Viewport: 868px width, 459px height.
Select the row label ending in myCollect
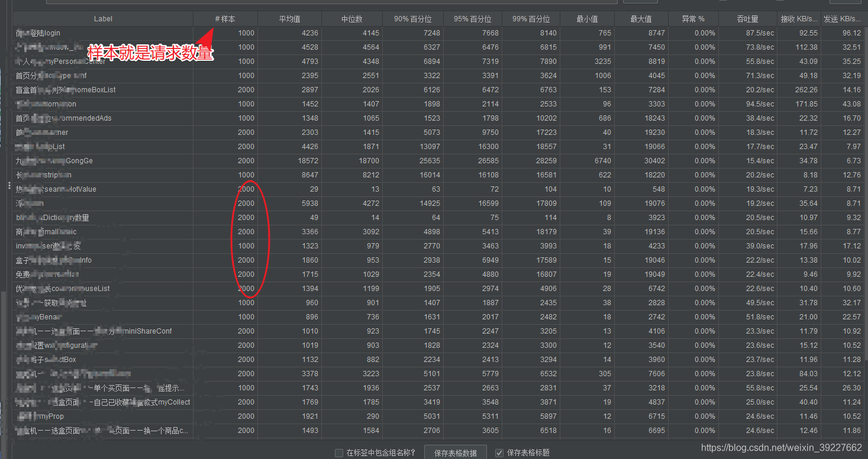click(103, 402)
